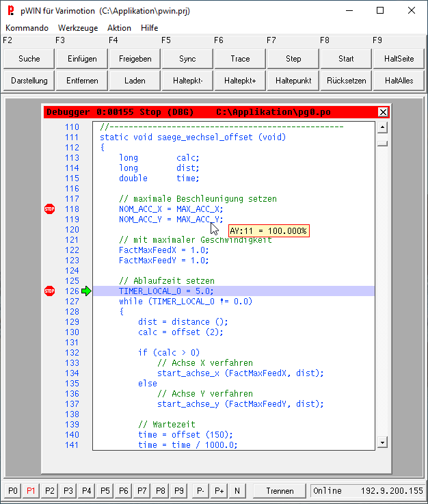
Task: Click the Darstellung button
Action: point(29,81)
